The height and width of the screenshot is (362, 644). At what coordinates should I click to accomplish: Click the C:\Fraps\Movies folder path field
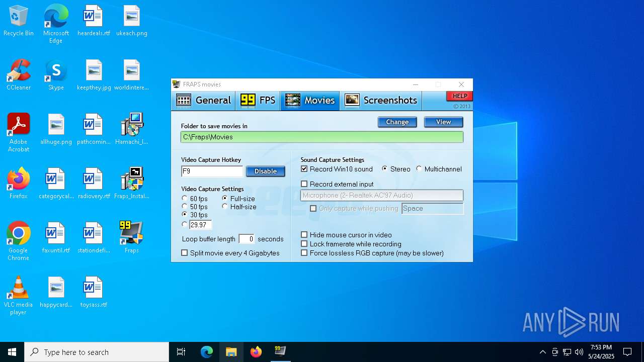[x=322, y=137]
